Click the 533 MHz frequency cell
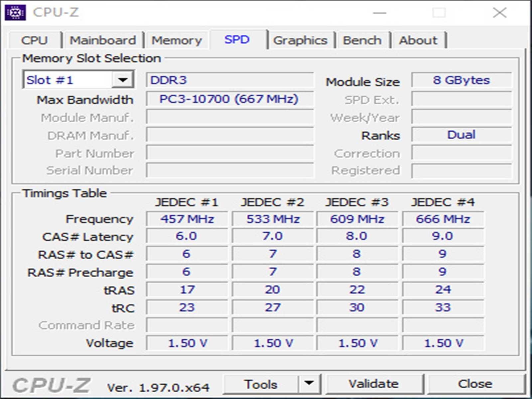 (x=273, y=219)
